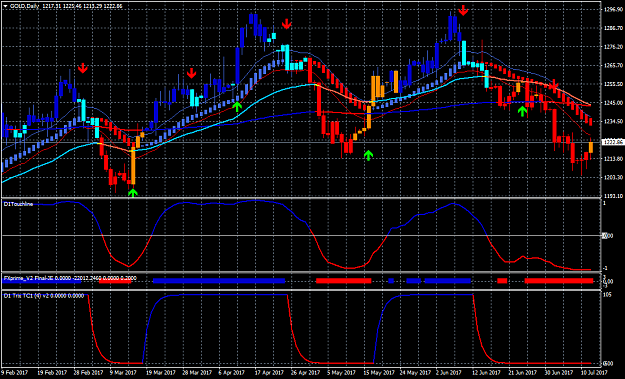Click the 24 May 2017 date label
The image size is (625, 379).
[415, 373]
